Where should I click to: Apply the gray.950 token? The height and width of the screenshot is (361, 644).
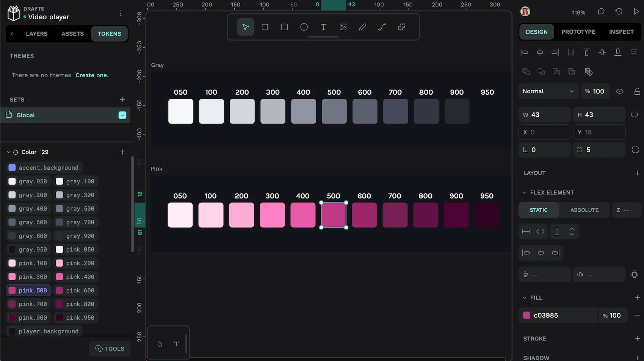(x=28, y=249)
